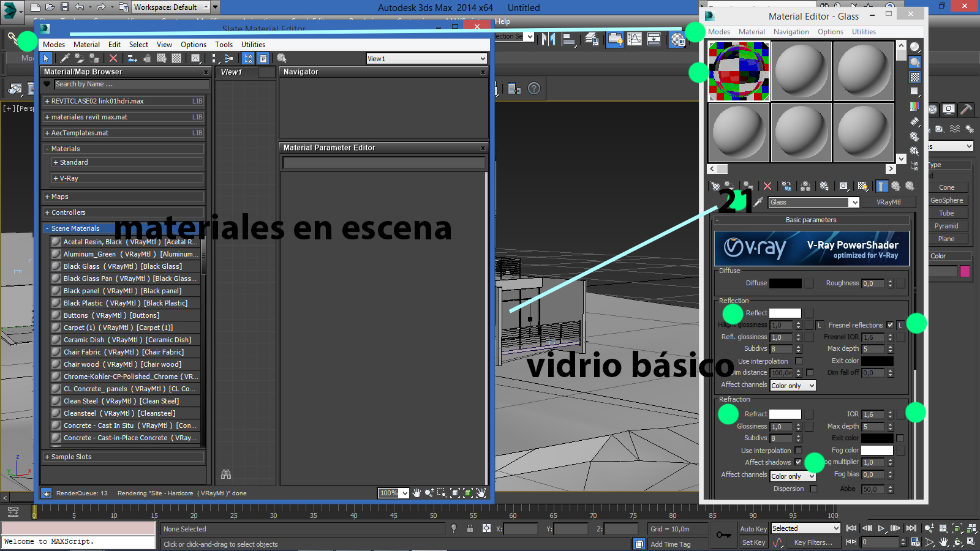Open the Selected key filter dropdown
This screenshot has width=980, height=551.
coord(805,528)
